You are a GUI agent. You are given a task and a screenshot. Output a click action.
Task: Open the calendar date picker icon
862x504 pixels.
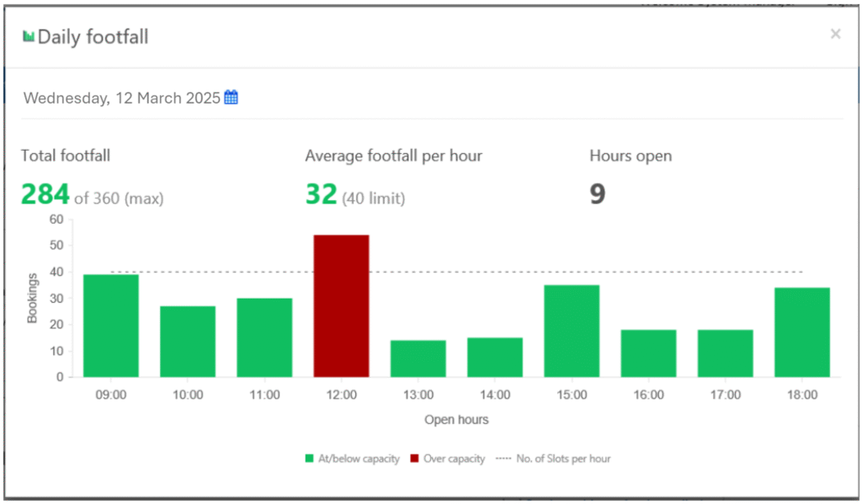tap(231, 98)
